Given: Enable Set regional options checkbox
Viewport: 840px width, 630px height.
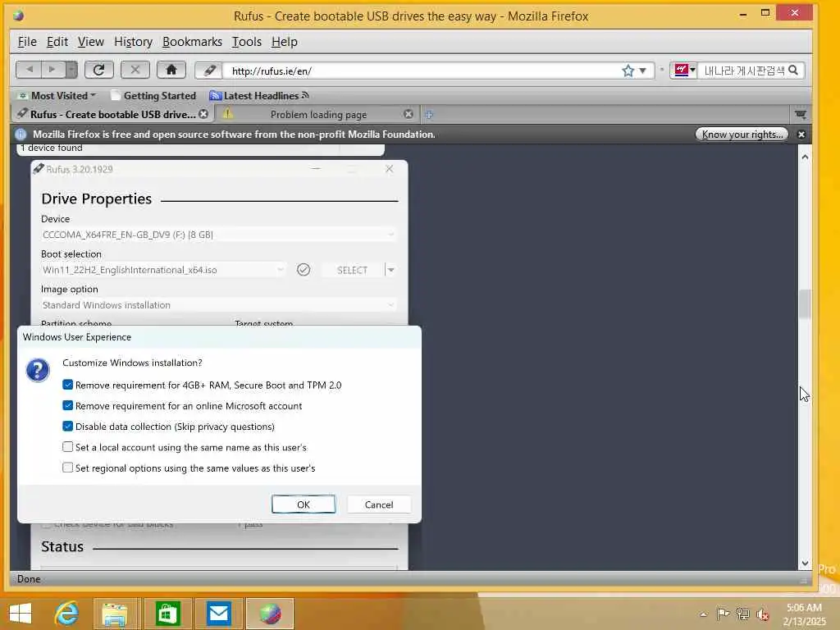Looking at the screenshot, I should click(x=67, y=468).
